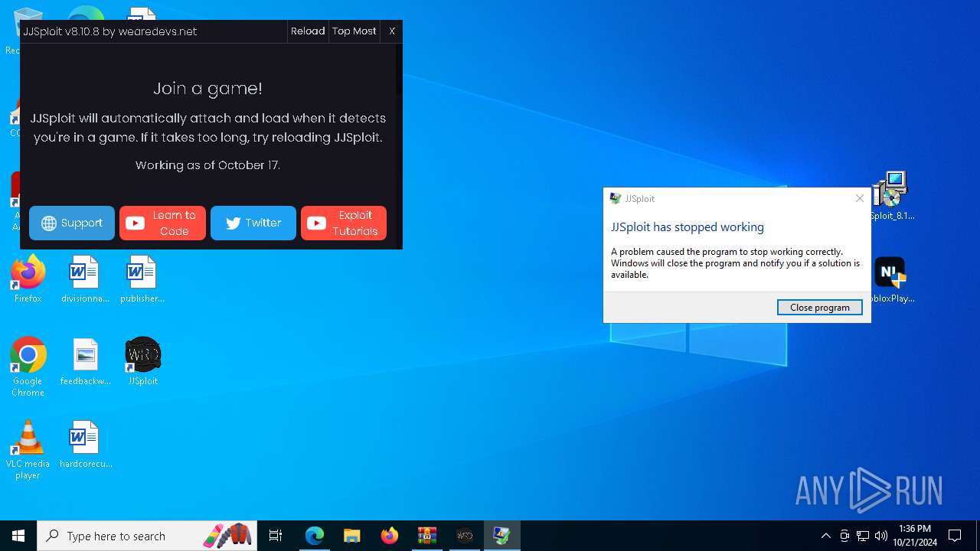This screenshot has height=551, width=980.
Task: Click the "JJSploit has stopped working" heading
Action: point(688,227)
